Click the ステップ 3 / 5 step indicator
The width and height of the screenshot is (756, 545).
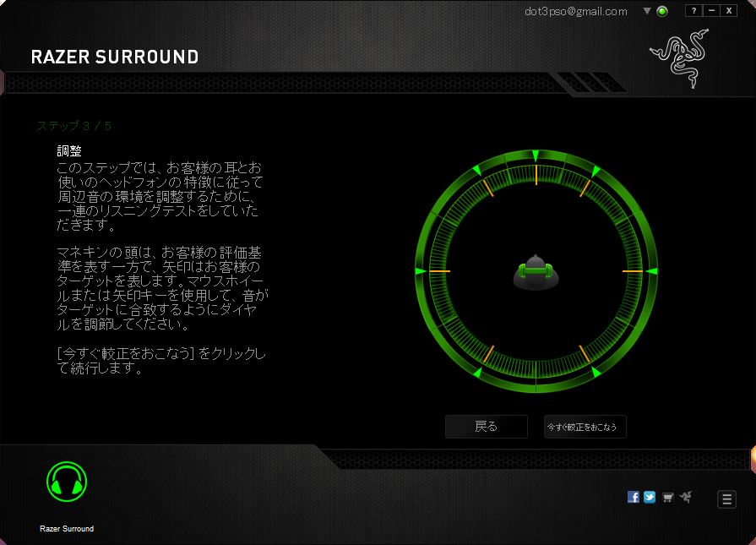[73, 126]
